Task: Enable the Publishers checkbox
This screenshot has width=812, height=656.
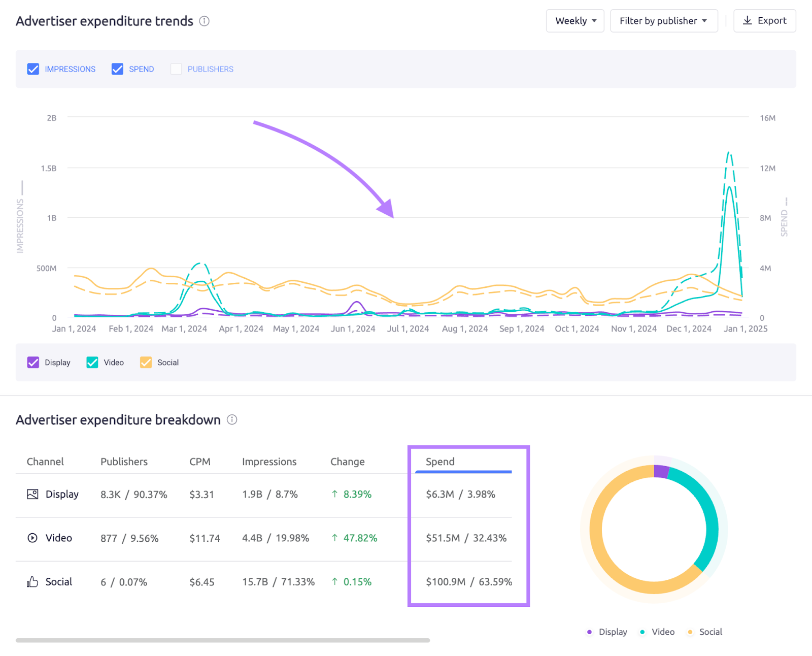Action: point(176,69)
